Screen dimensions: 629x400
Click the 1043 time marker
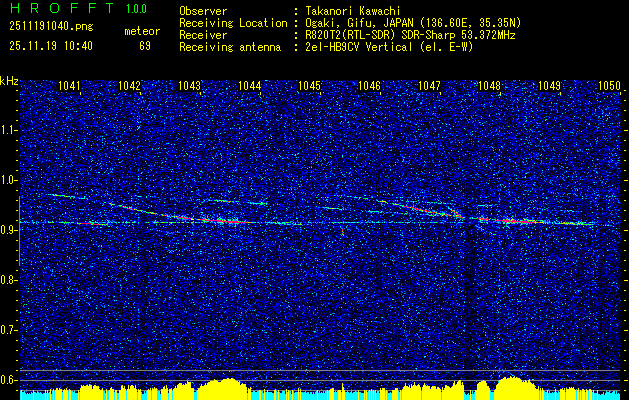click(190, 85)
